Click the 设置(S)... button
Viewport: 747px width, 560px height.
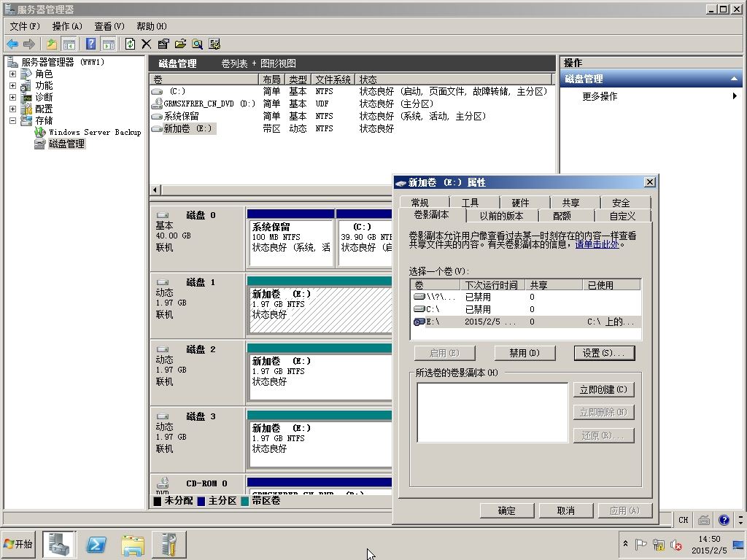604,353
